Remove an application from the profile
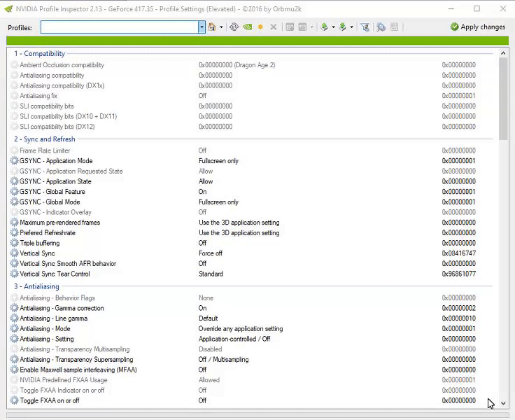Image resolution: width=515 pixels, height=420 pixels. point(302,27)
